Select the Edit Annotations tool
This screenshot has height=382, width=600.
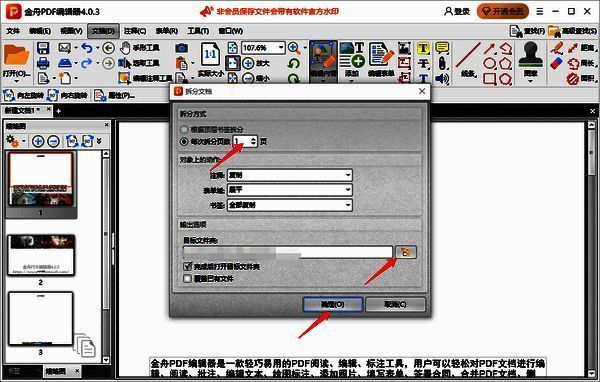click(145, 78)
